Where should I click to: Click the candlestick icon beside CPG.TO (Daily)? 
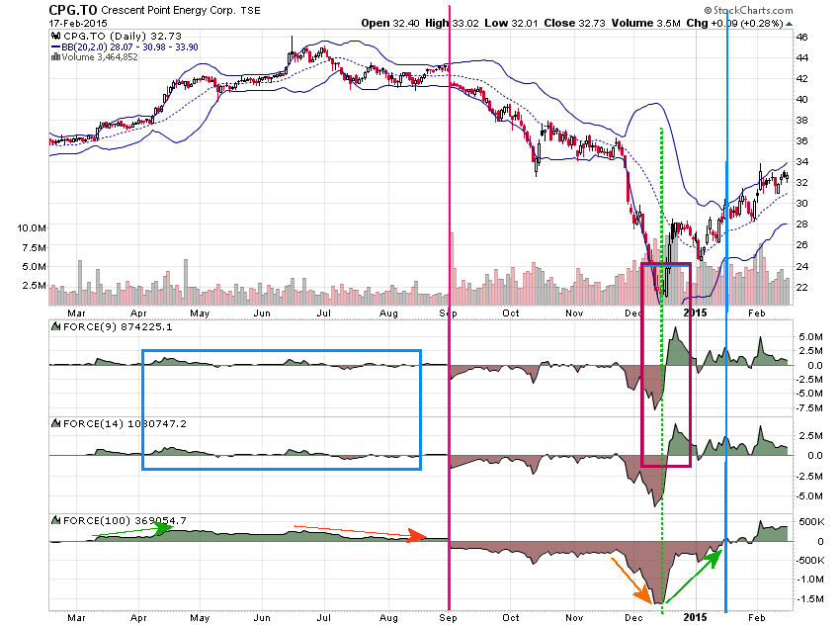[x=55, y=37]
